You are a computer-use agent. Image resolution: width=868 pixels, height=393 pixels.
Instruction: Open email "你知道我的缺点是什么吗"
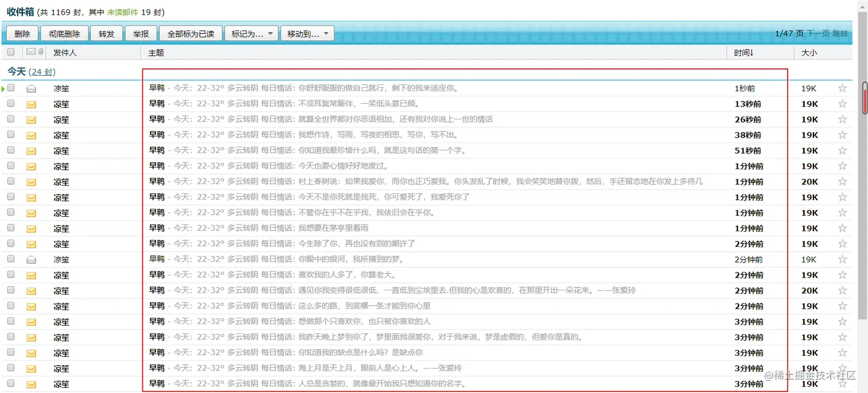[361, 352]
